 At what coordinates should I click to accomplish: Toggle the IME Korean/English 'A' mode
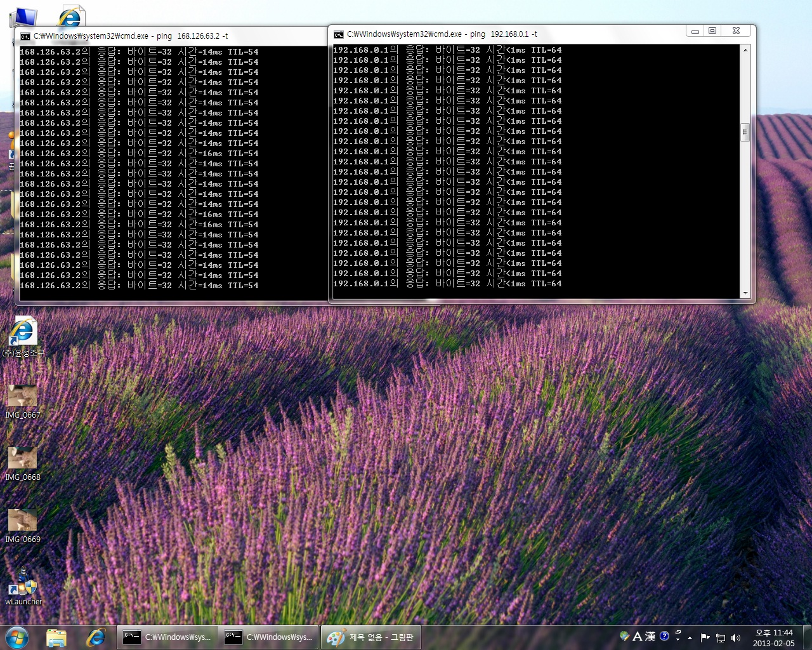[x=638, y=636]
